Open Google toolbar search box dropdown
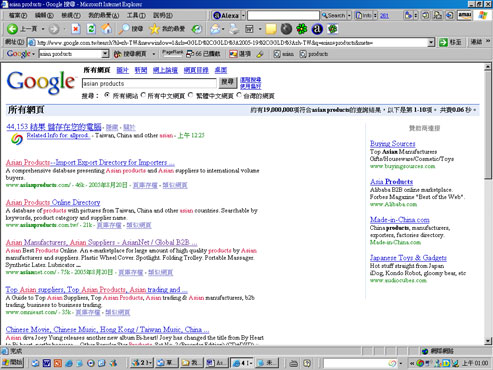This screenshot has height=370, width=493. click(x=105, y=54)
